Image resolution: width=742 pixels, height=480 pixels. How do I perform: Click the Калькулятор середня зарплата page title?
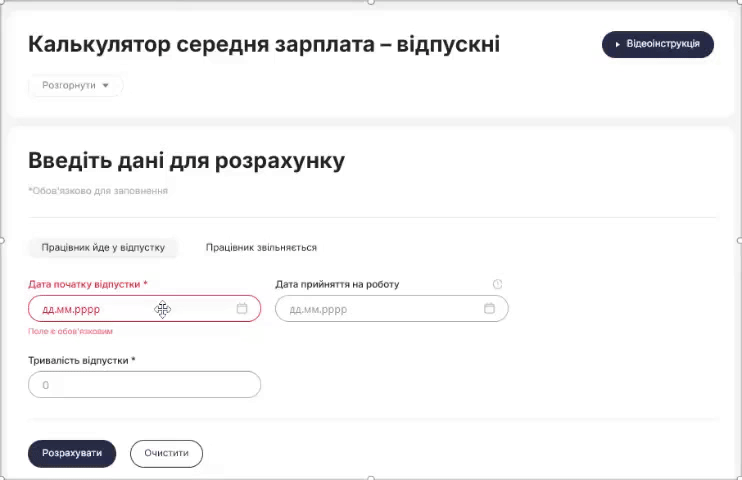pyautogui.click(x=264, y=44)
